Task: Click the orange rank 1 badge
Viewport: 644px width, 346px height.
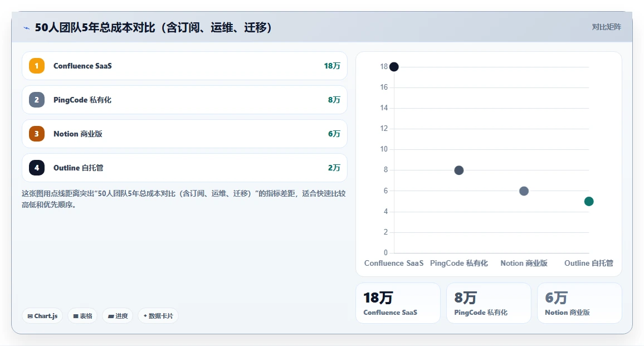Action: point(37,66)
